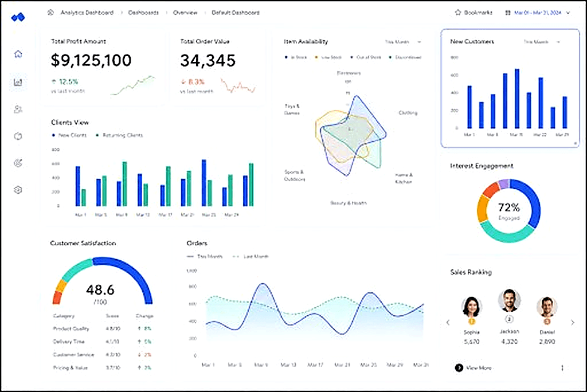The width and height of the screenshot is (587, 392).
Task: Click the circular refresh sidebar icon
Action: tap(18, 136)
